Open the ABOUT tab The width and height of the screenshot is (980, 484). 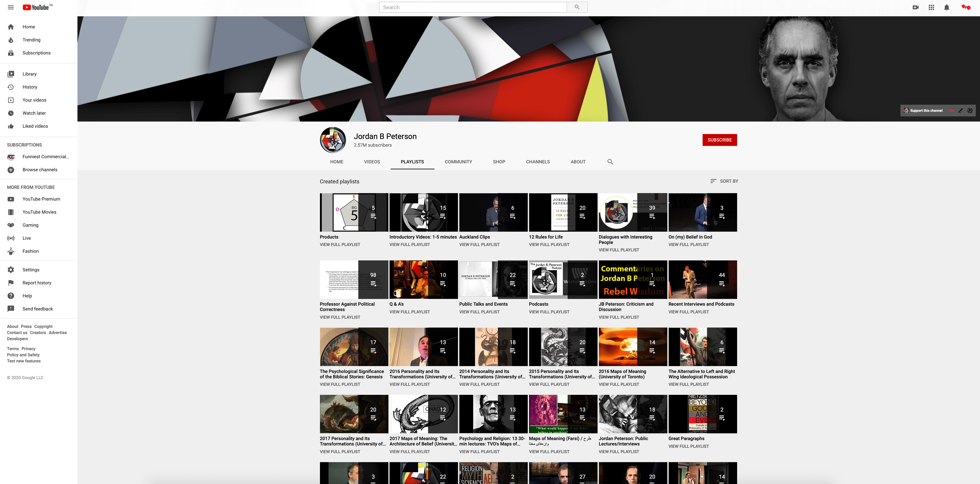click(578, 162)
